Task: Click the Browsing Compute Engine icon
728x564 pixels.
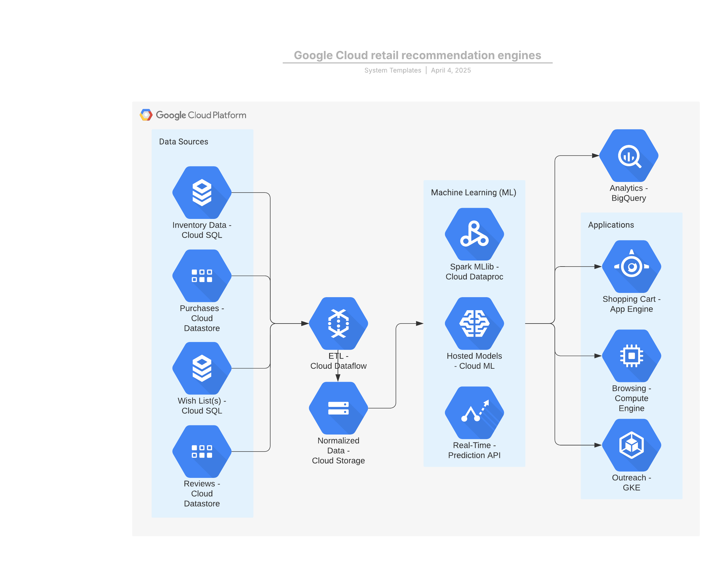Action: pos(631,356)
